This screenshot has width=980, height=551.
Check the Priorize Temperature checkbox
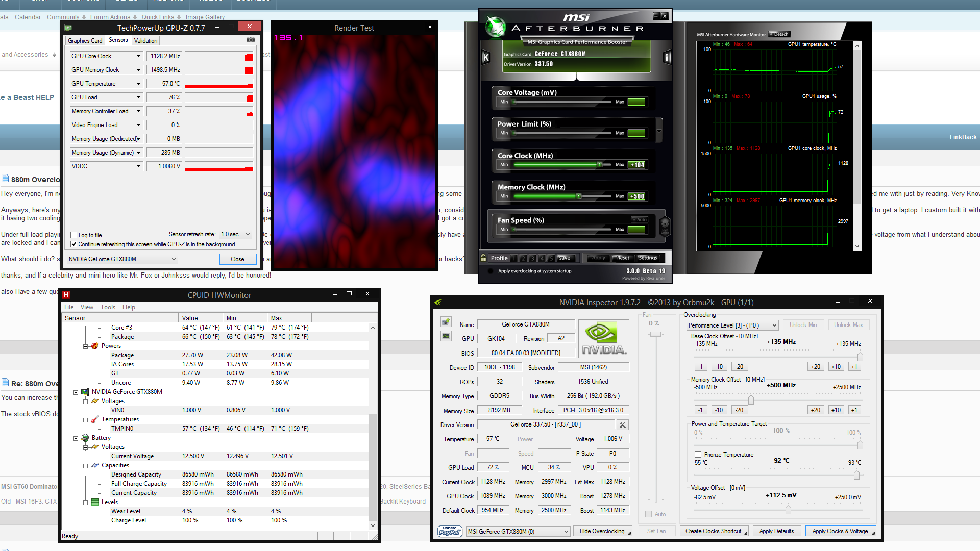coord(698,454)
